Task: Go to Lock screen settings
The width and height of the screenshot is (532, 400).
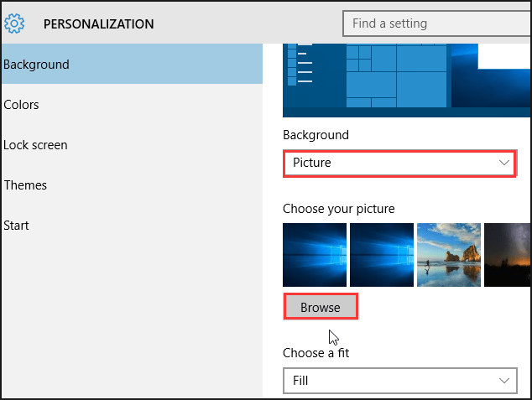Action: 35,145
